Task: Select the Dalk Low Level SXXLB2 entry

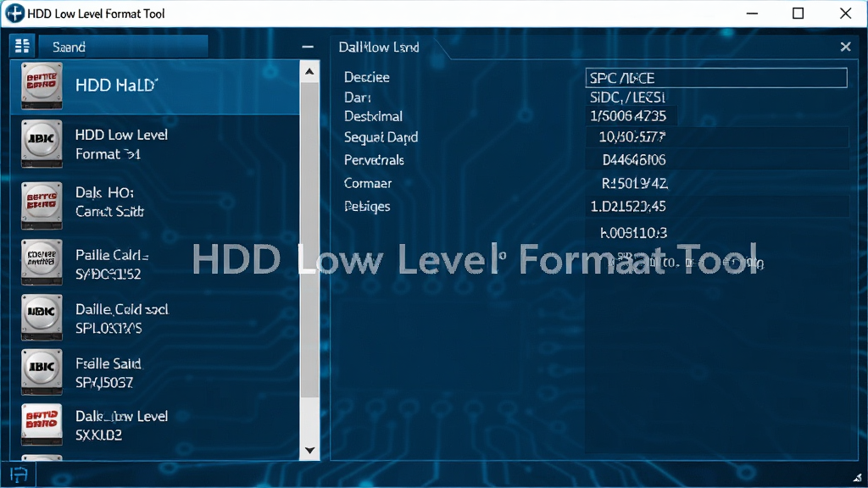Action: coord(155,425)
